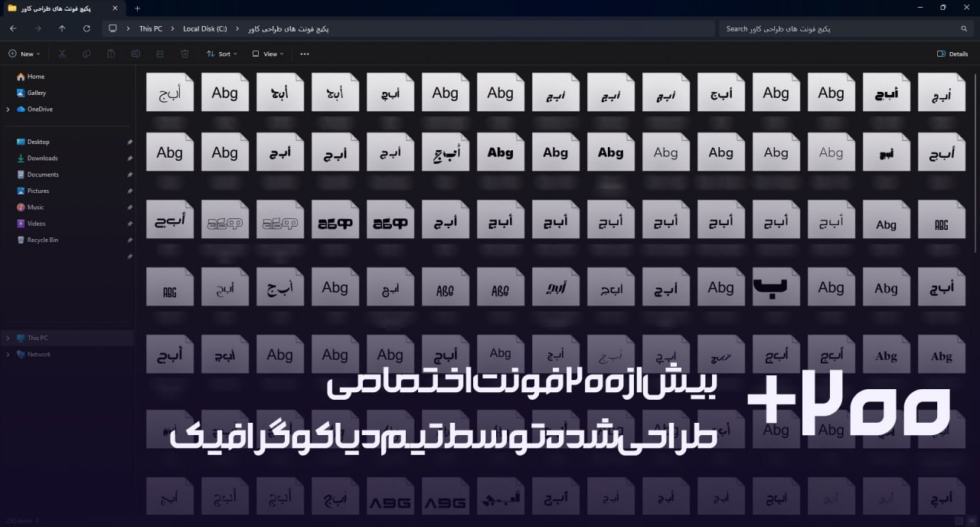Select font file showing large bold ب glyph
The height and width of the screenshot is (527, 980).
776,286
